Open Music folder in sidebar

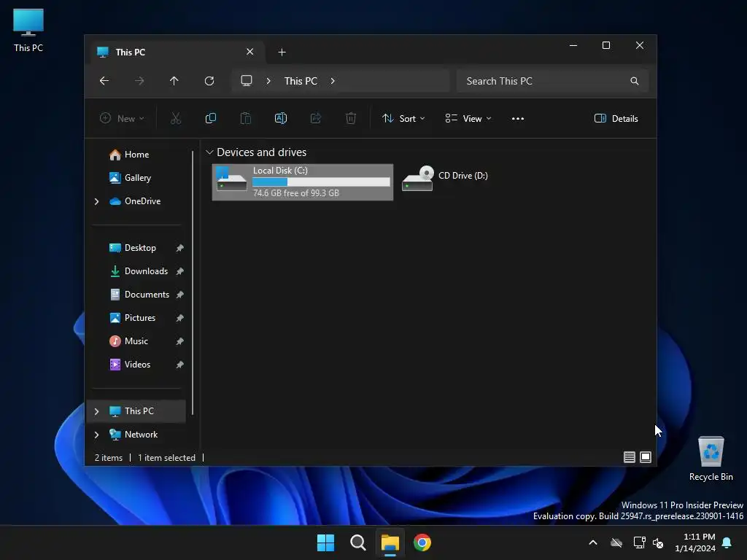point(136,341)
